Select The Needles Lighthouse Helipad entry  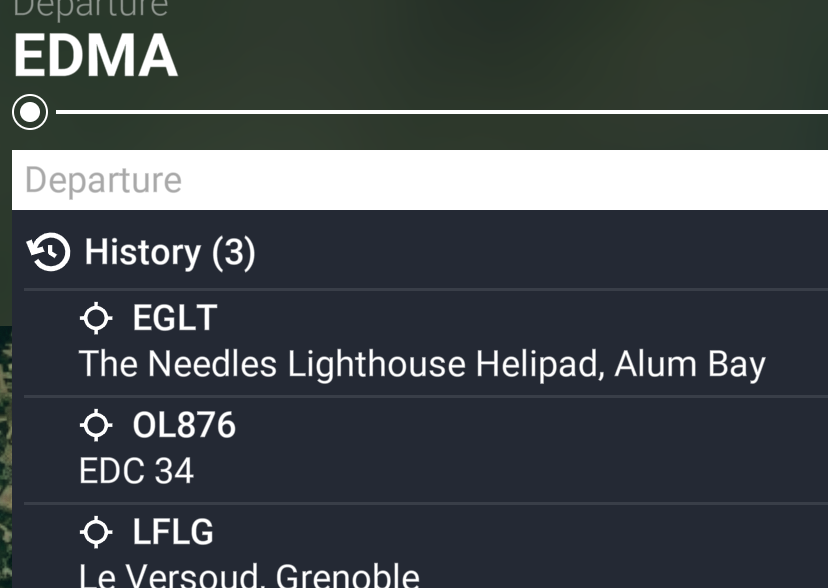pyautogui.click(x=421, y=364)
